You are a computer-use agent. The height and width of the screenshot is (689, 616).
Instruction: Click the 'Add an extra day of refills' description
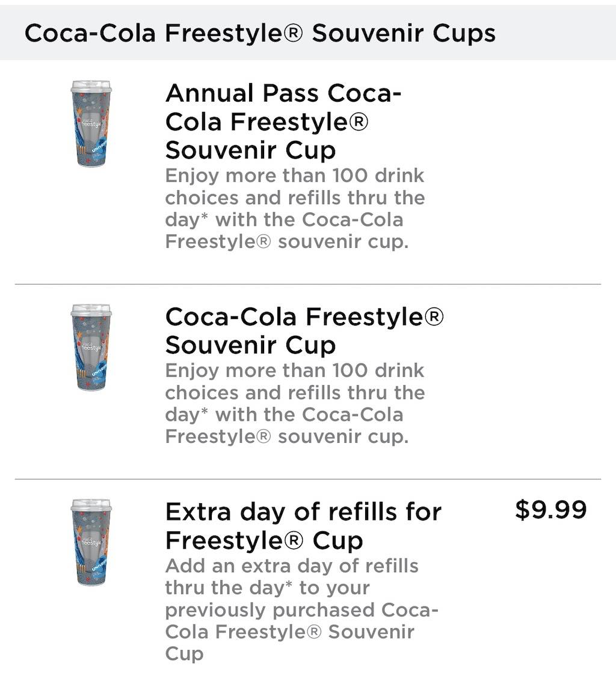tap(292, 566)
